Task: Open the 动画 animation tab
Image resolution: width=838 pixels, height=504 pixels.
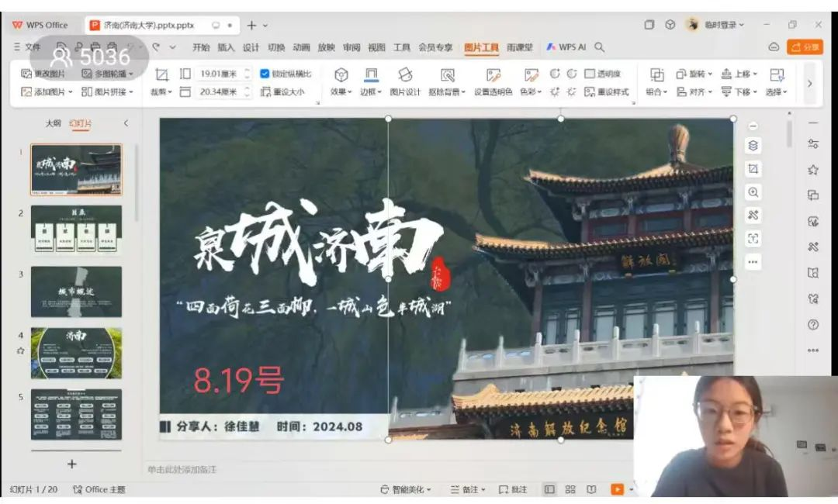Action: (301, 47)
